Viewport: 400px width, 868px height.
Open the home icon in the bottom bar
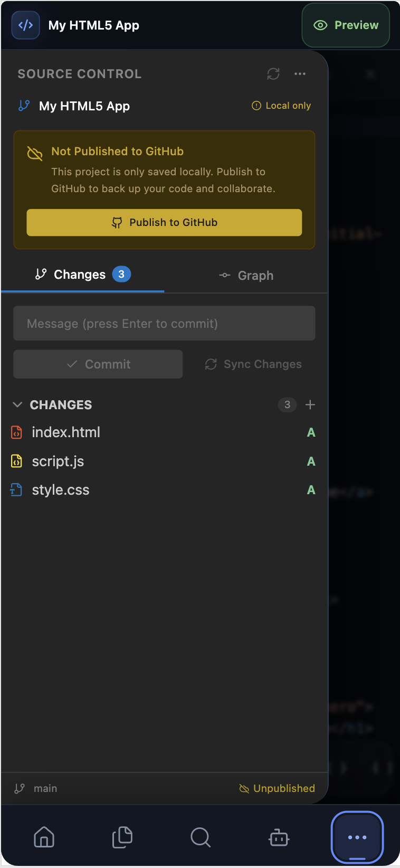44,837
